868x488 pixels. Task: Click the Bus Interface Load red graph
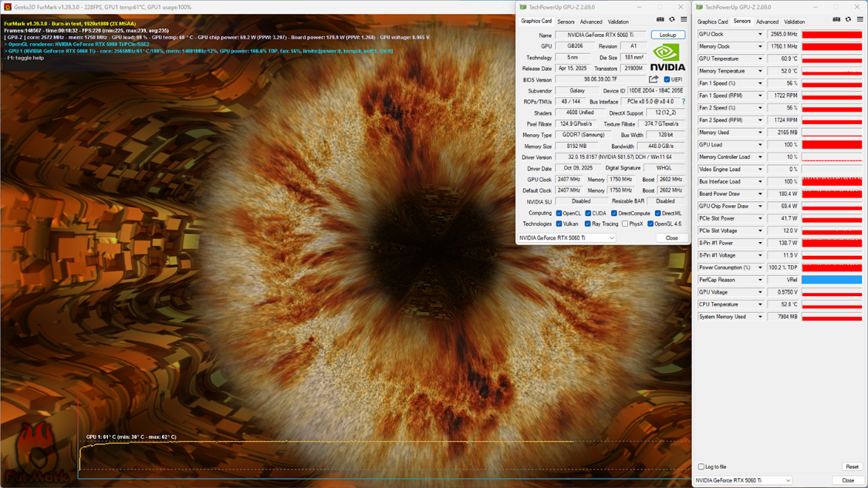click(x=832, y=181)
